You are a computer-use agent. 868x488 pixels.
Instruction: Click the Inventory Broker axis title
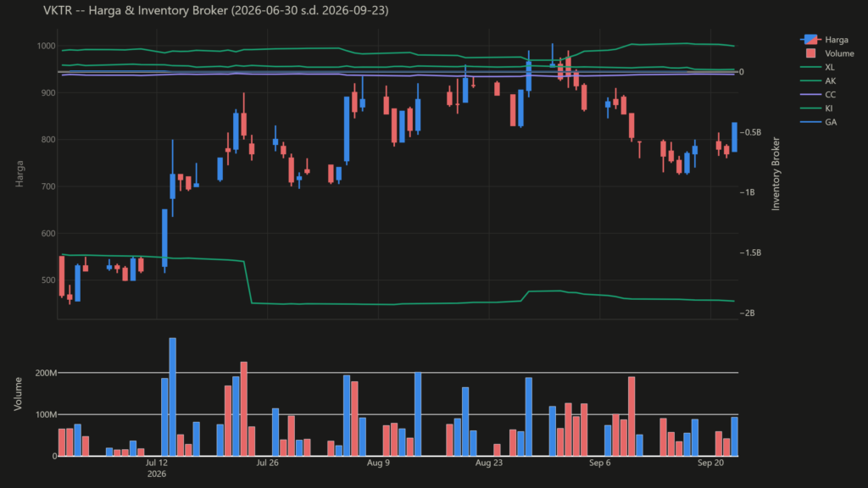[776, 174]
